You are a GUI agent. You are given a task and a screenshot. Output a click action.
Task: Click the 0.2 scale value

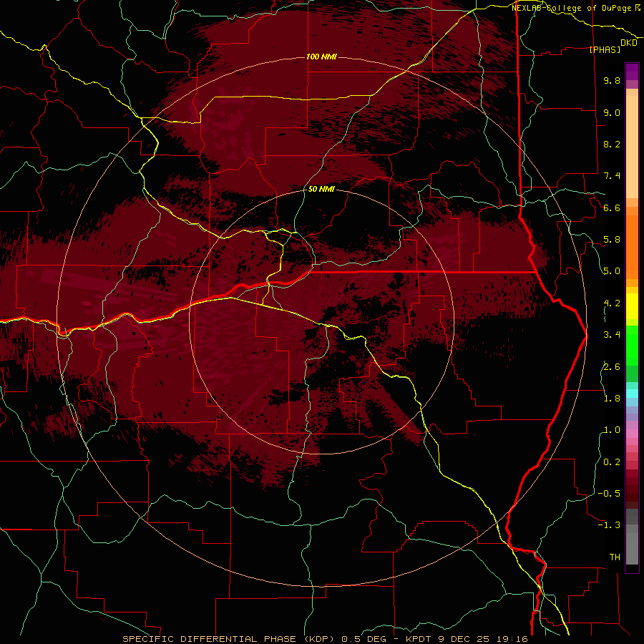612,462
